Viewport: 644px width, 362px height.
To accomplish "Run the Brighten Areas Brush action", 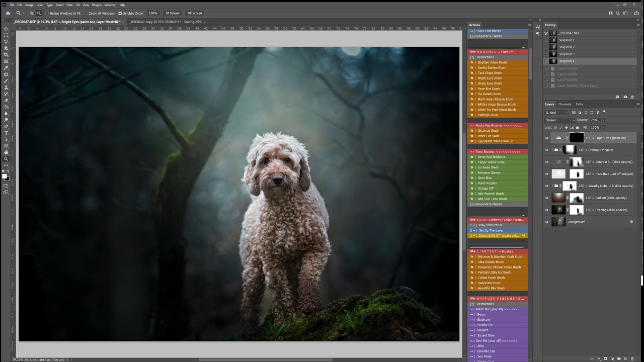I will click(498, 62).
